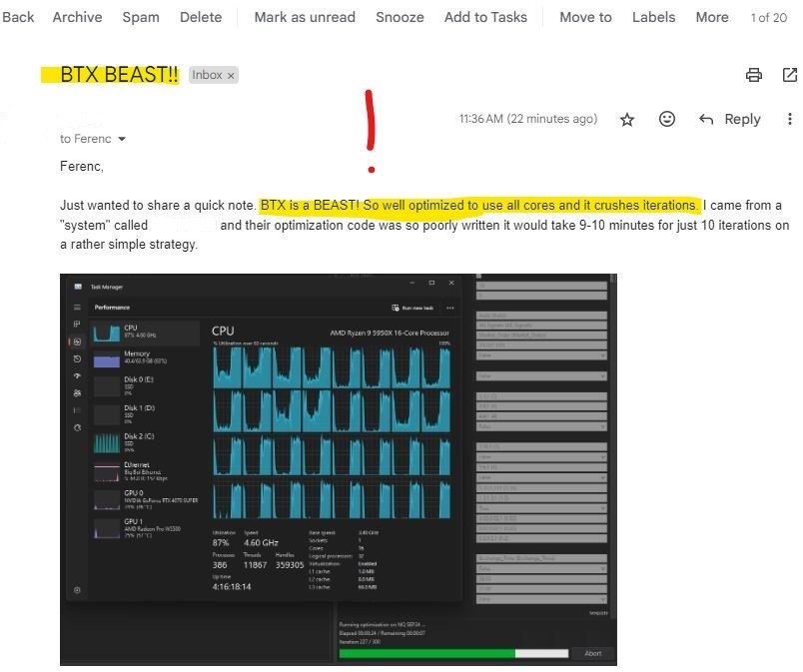Star this message
The image size is (803, 672).
click(x=627, y=120)
